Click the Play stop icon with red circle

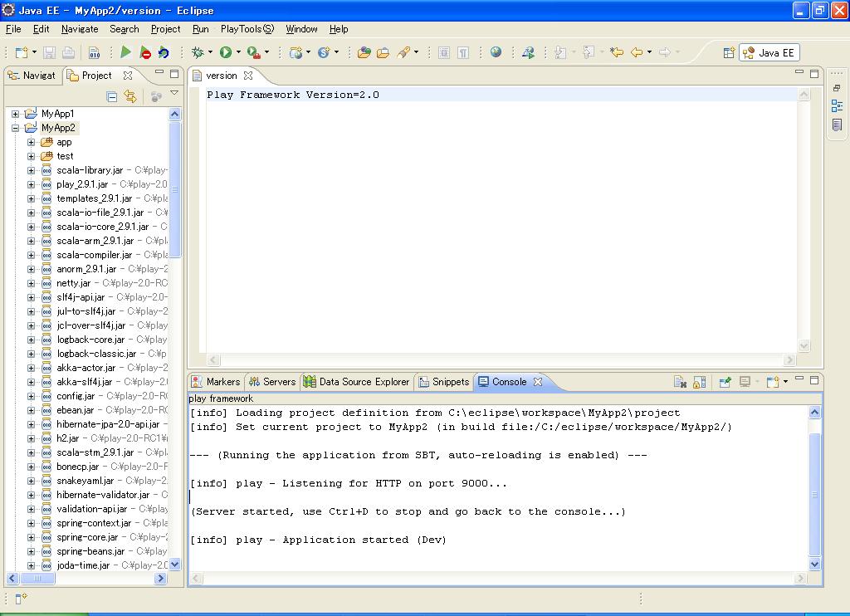click(x=144, y=52)
